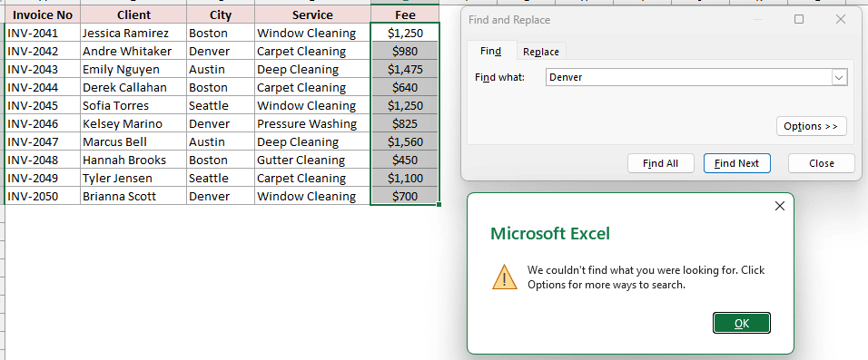Image resolution: width=868 pixels, height=360 pixels.
Task: Select cell INV-2050
Action: click(43, 196)
